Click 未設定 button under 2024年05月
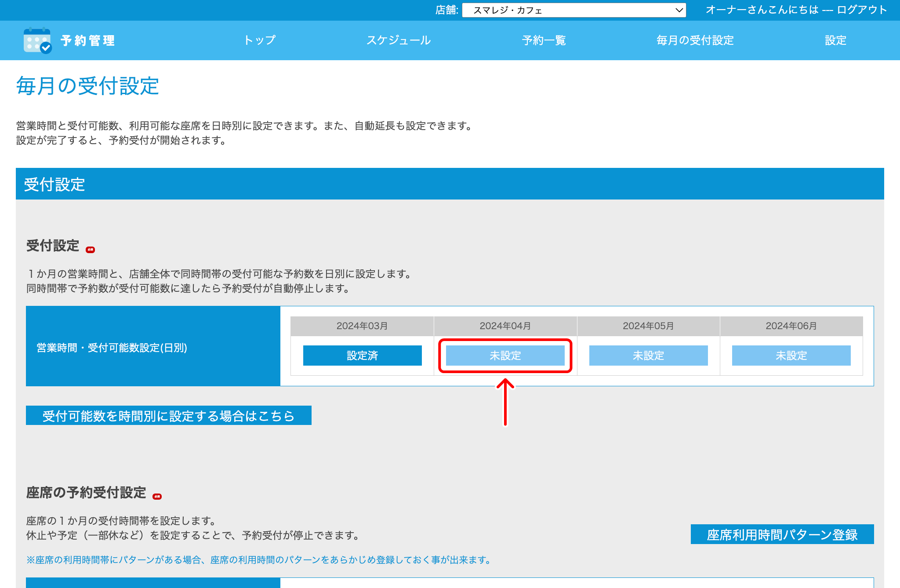Viewport: 900px width, 588px height. click(x=648, y=356)
